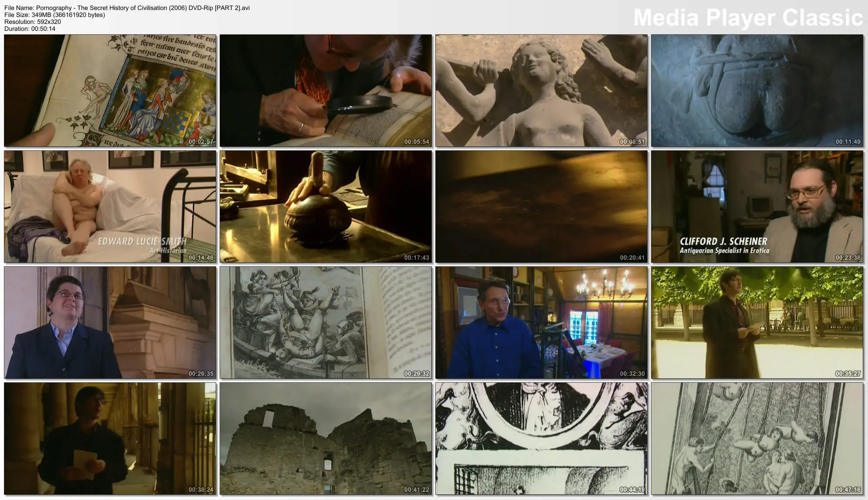
Task: Click the 'Antiquarian Specialist in Erotica' caption
Action: (x=724, y=251)
